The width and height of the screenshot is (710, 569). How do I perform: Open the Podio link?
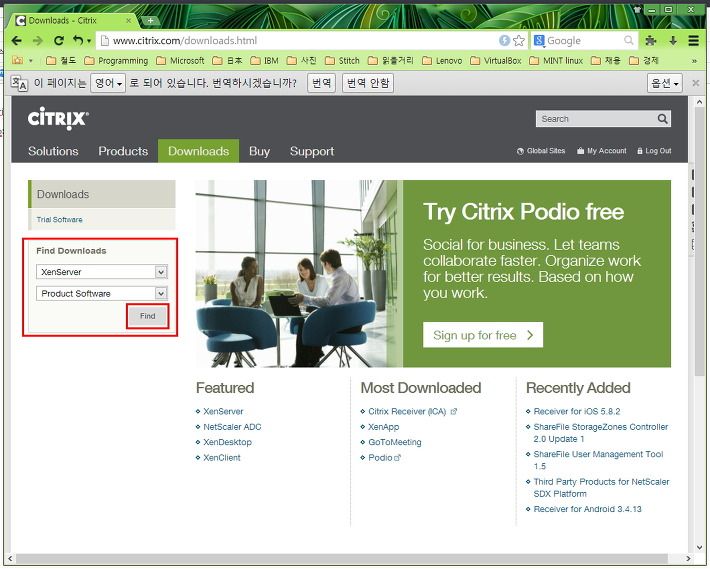[x=380, y=458]
